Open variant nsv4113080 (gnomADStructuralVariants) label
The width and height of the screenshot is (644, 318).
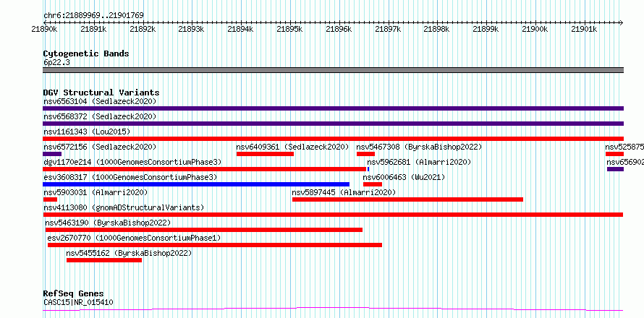click(124, 207)
